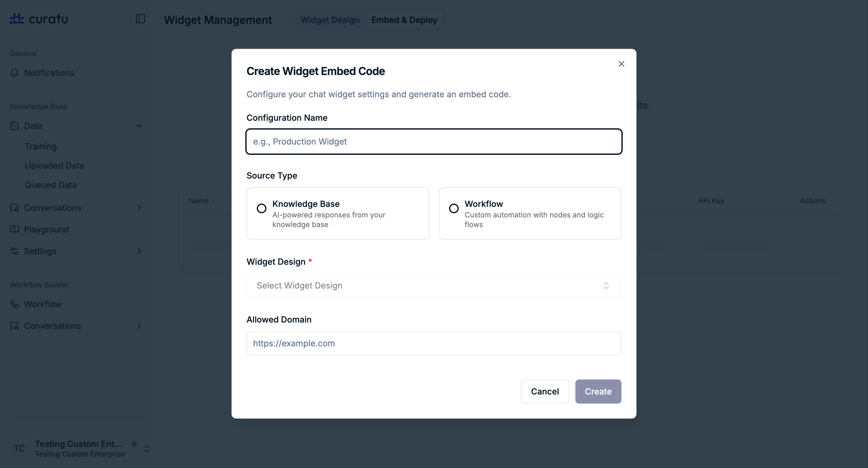Screen dimensions: 868x468
Task: Switch to the Embed & Deploy tab
Action: click(x=404, y=20)
